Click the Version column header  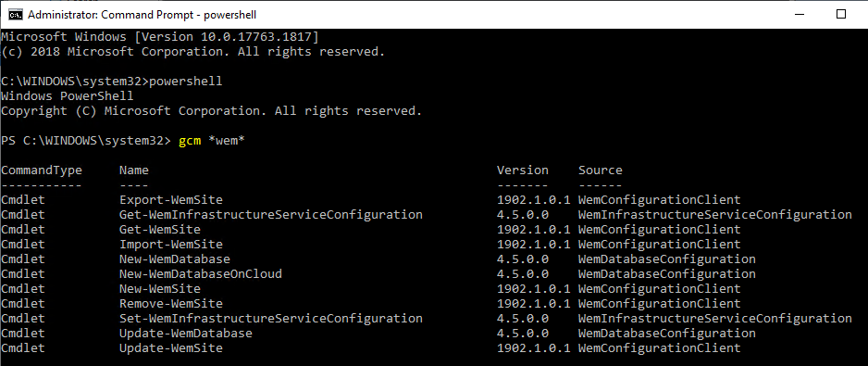[x=523, y=170]
